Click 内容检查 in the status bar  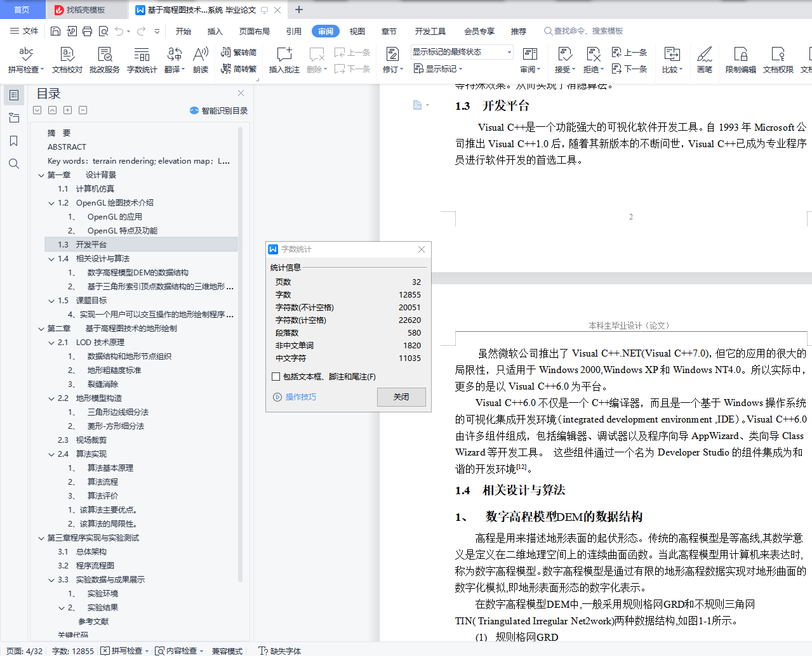[x=179, y=650]
